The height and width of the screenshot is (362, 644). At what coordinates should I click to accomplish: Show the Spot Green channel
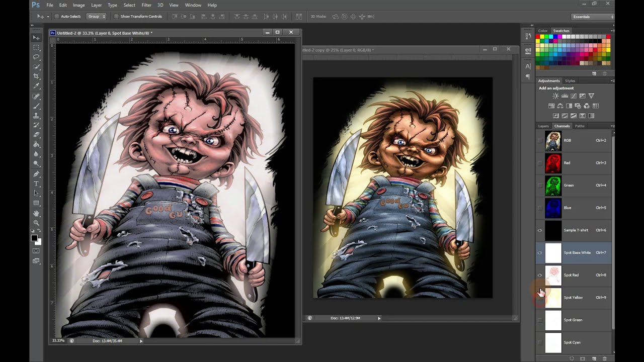540,320
